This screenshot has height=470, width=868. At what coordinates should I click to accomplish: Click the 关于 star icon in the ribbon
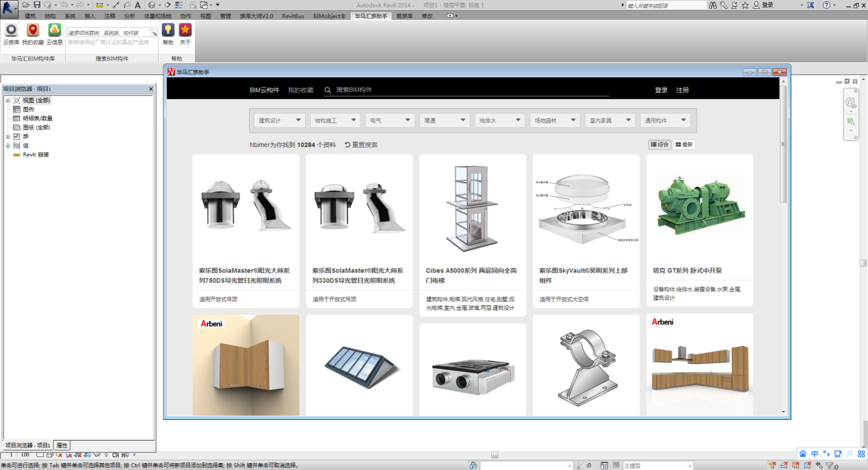pyautogui.click(x=185, y=31)
